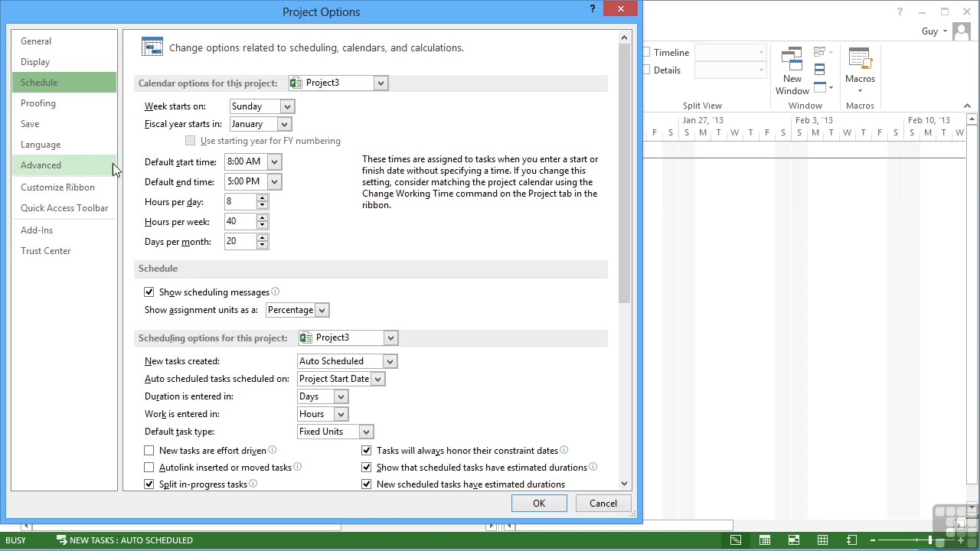Collapse the ribbon with the caret arrow
This screenshot has height=551, width=980.
[x=967, y=106]
